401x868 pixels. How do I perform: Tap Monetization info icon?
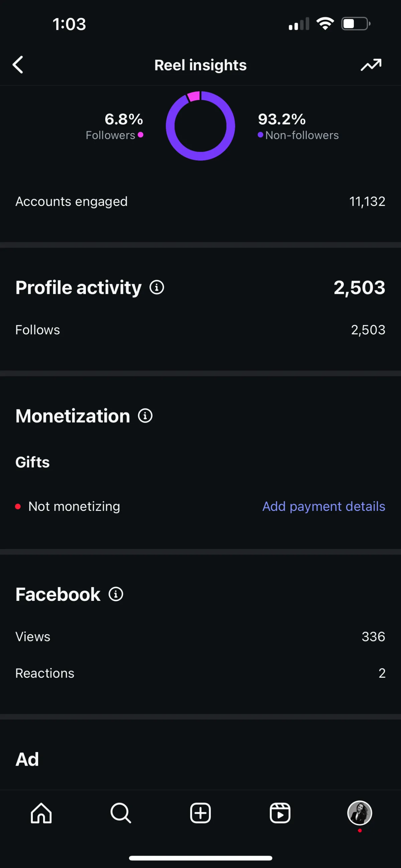[145, 416]
